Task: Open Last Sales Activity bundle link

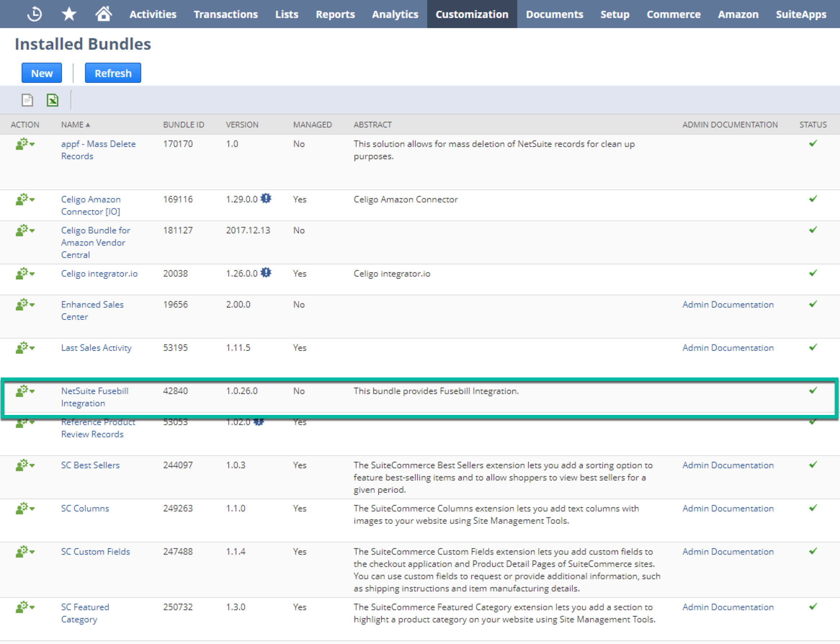Action: coord(96,348)
